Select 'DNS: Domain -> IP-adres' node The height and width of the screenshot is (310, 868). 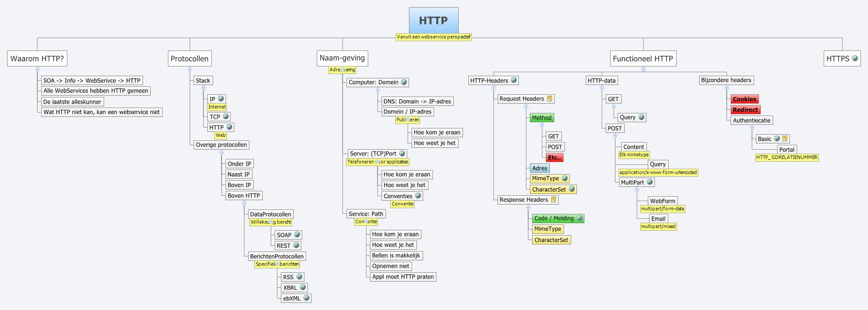(417, 101)
